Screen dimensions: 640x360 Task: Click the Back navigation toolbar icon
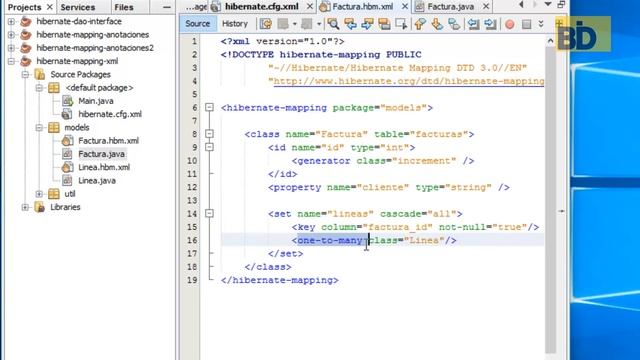click(x=283, y=24)
